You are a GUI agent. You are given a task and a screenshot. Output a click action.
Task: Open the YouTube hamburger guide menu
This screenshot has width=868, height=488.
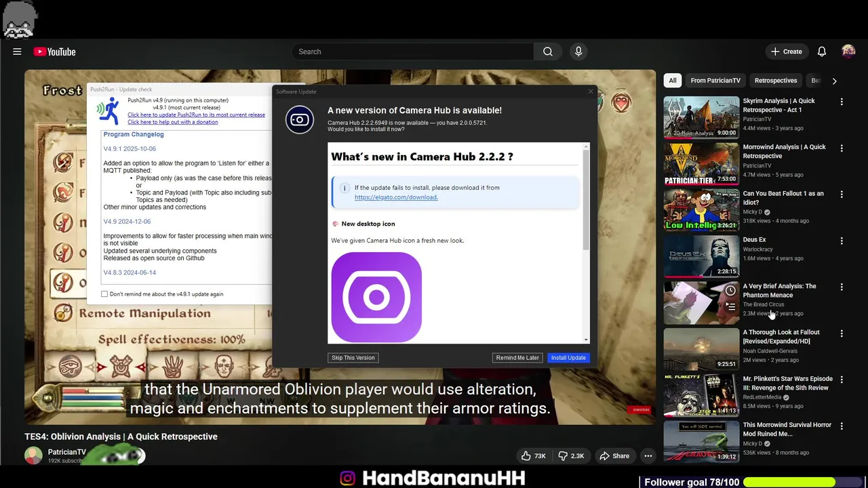[x=17, y=52]
